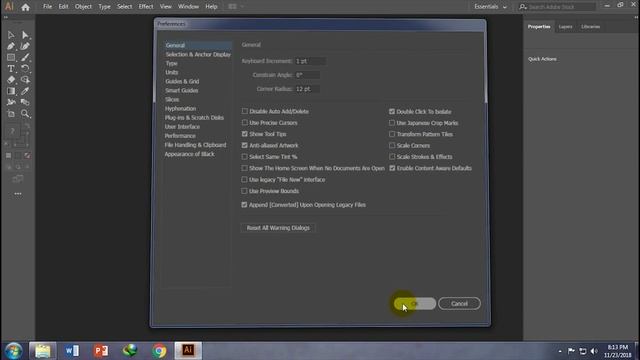The width and height of the screenshot is (640, 360).
Task: Open the File menu
Action: (47, 7)
